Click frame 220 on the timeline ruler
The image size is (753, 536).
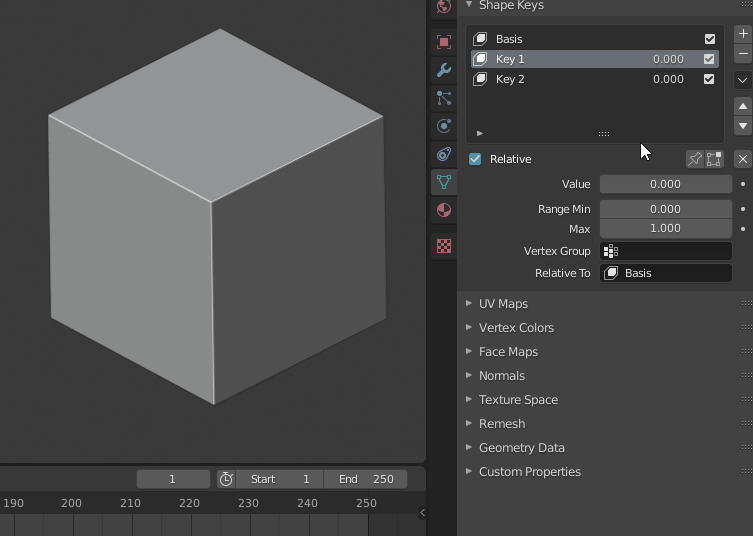(189, 503)
